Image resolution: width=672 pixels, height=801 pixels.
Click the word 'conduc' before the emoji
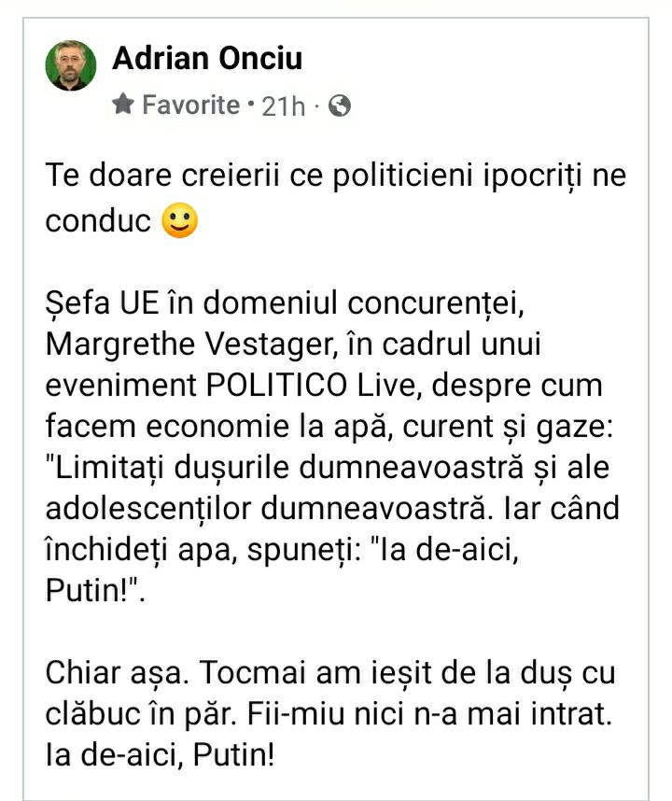point(98,223)
